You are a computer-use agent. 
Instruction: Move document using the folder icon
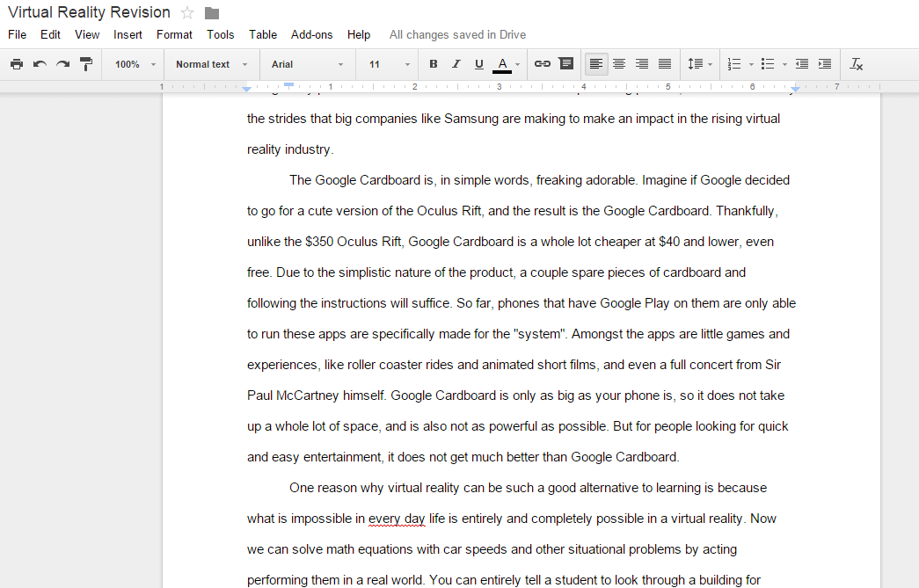[x=212, y=13]
